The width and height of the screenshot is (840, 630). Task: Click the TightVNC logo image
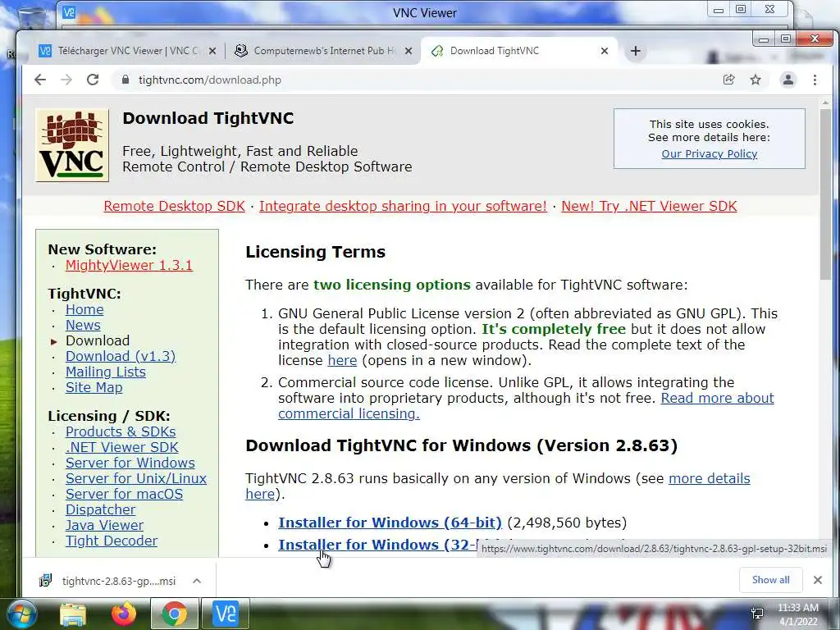coord(72,145)
